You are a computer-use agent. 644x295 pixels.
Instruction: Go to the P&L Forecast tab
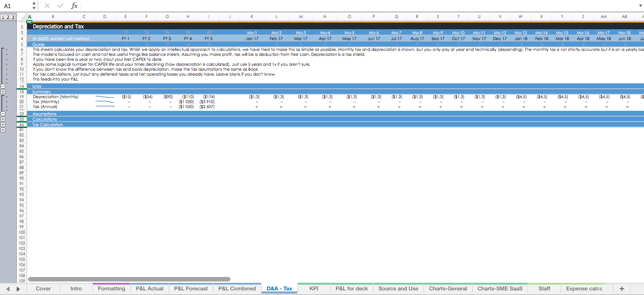191,289
